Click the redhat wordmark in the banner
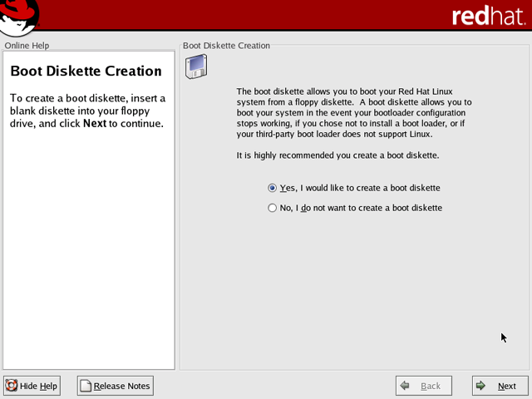 [489, 17]
